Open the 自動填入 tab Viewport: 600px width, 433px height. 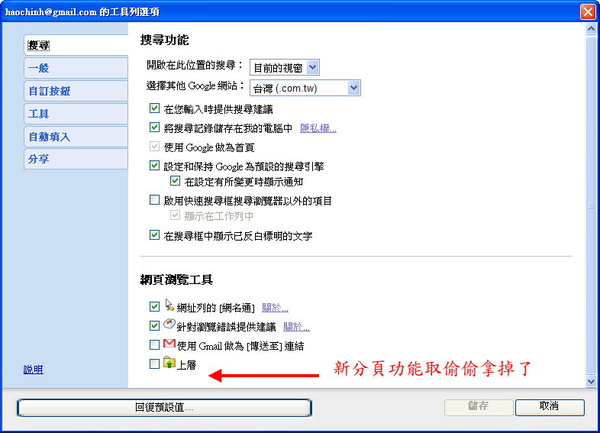76,137
